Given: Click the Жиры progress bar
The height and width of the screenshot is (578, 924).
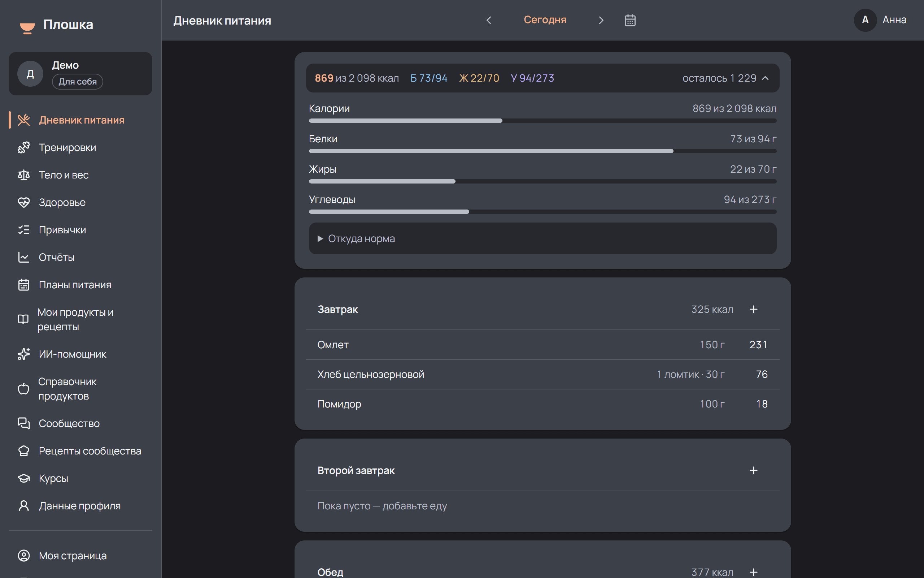Looking at the screenshot, I should tap(542, 181).
